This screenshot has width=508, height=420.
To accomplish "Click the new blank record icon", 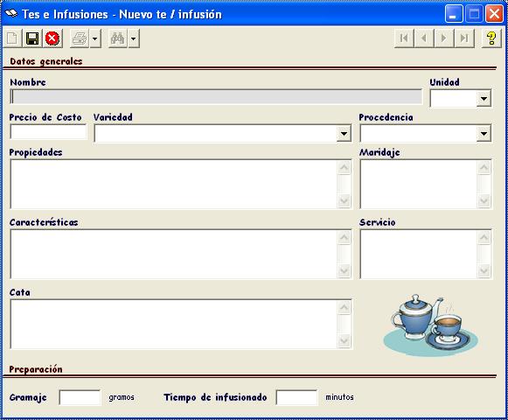I will pyautogui.click(x=12, y=38).
